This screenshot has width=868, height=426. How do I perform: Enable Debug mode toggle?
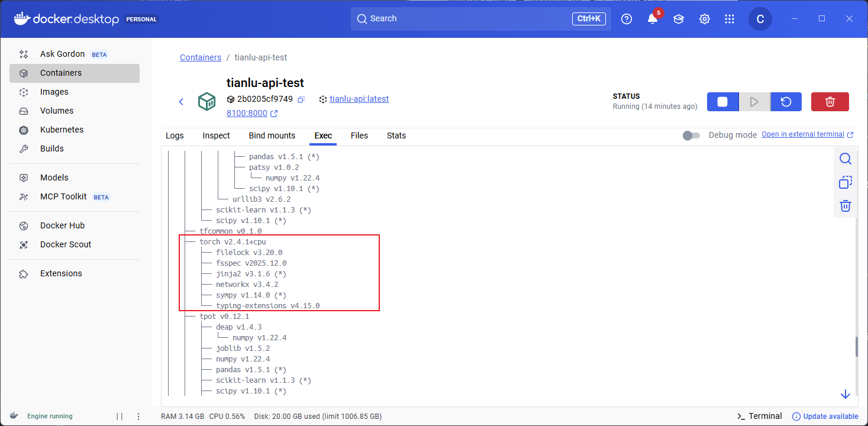690,135
